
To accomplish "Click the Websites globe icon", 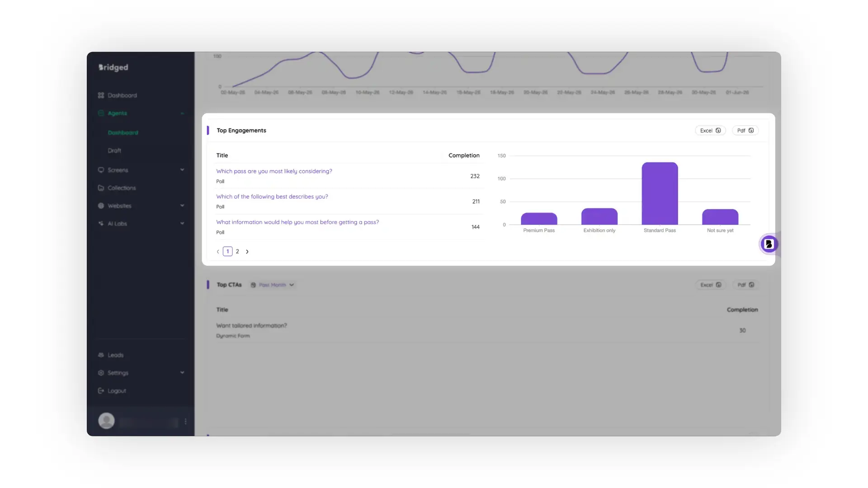I will 101,206.
